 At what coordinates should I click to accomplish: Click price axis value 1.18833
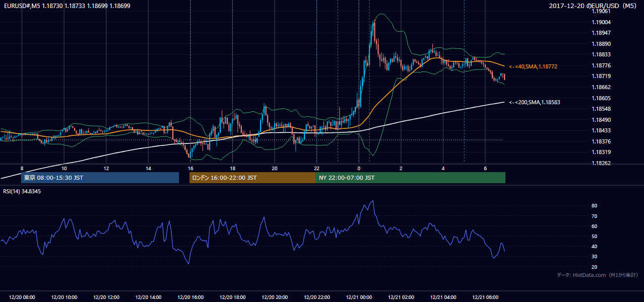(x=601, y=54)
